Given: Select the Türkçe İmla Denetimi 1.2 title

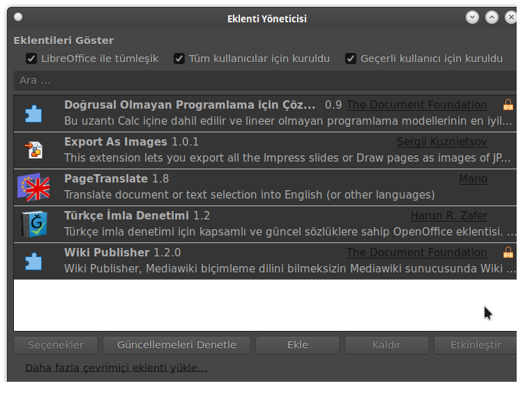Looking at the screenshot, I should [x=137, y=215].
